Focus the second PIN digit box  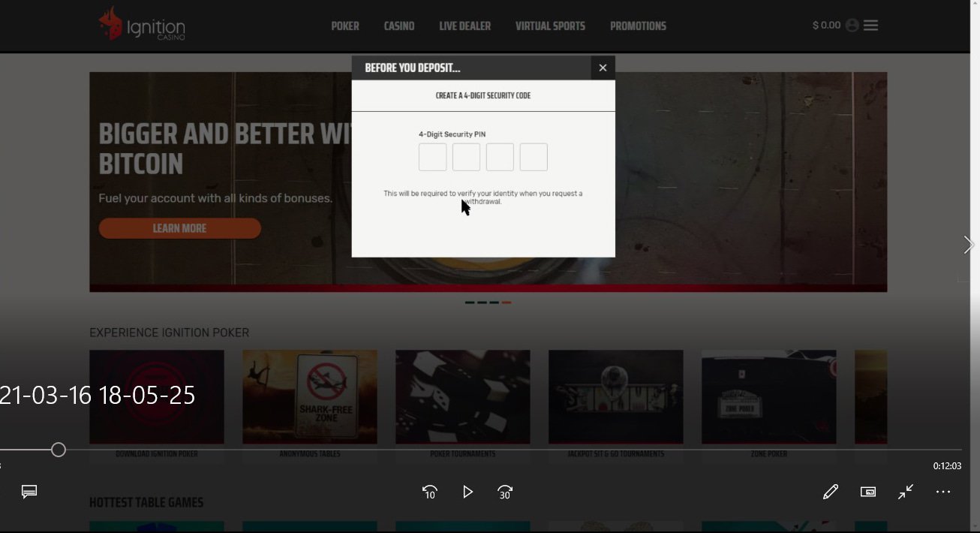tap(466, 157)
